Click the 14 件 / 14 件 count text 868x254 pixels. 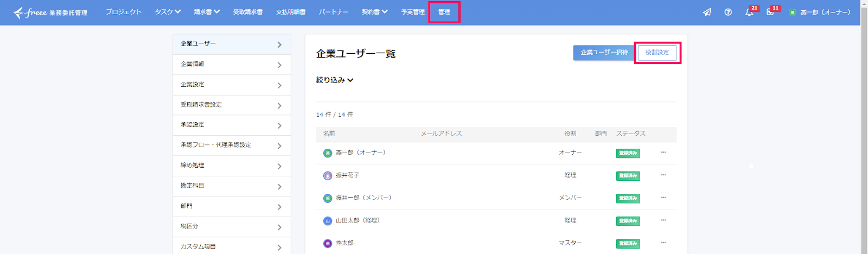(x=334, y=115)
